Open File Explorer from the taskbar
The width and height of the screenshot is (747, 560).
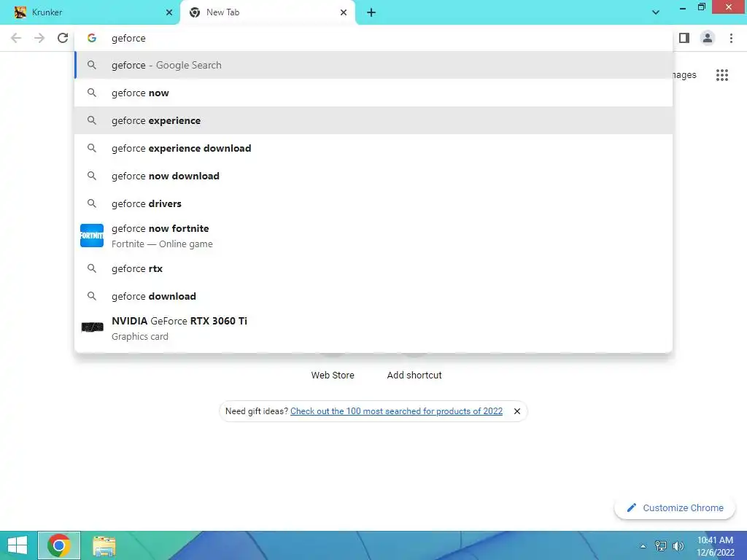point(104,545)
